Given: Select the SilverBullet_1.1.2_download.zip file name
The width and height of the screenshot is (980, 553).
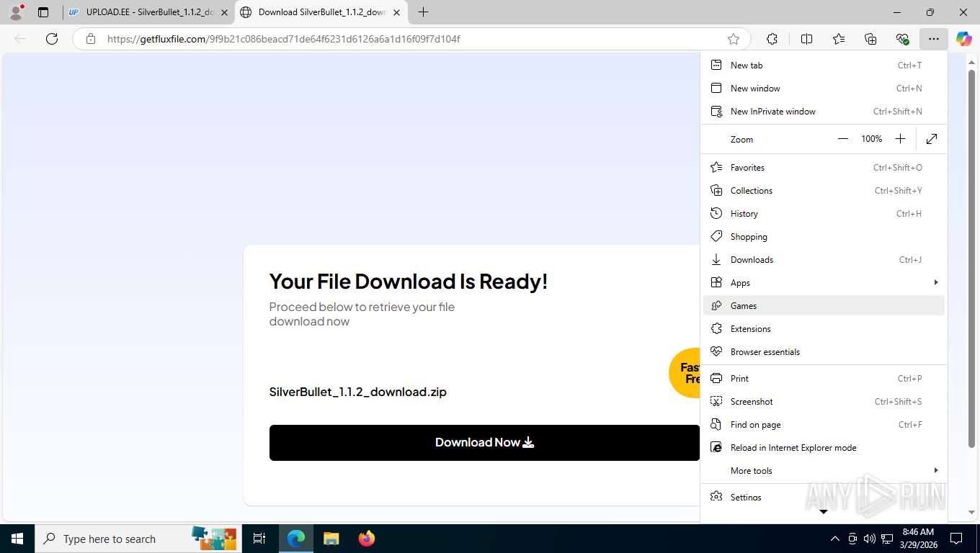Looking at the screenshot, I should pyautogui.click(x=358, y=392).
